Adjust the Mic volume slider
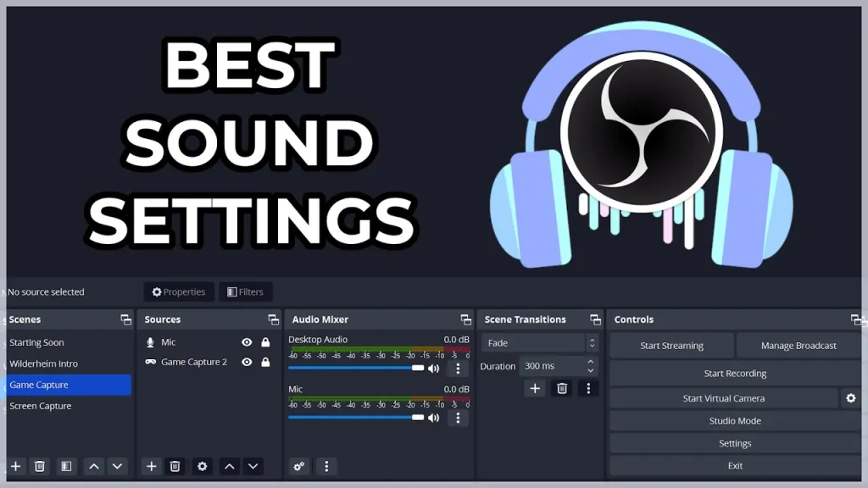The image size is (868, 488). tap(356, 418)
